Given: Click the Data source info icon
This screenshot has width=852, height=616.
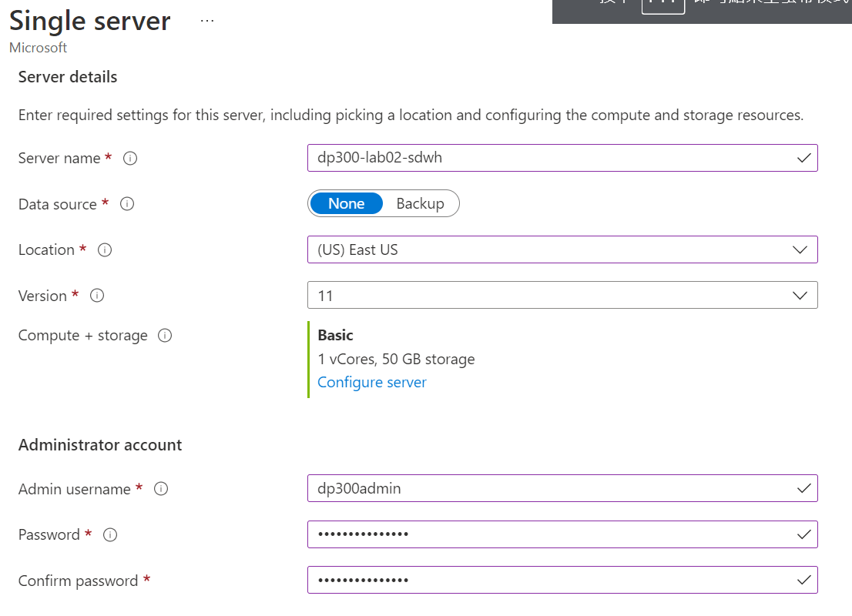Looking at the screenshot, I should [128, 204].
